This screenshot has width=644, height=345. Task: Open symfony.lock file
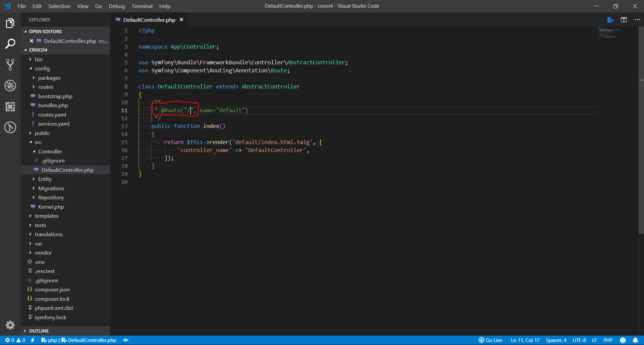click(x=65, y=317)
